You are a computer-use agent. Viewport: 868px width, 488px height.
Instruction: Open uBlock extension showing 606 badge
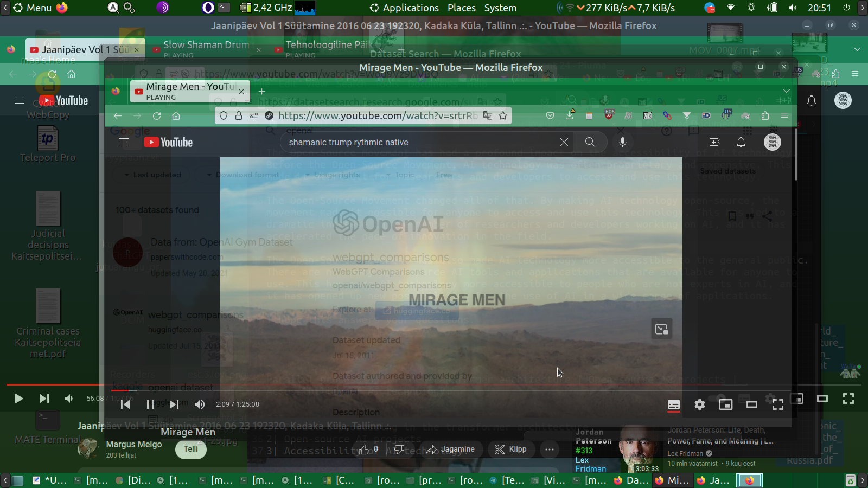609,115
